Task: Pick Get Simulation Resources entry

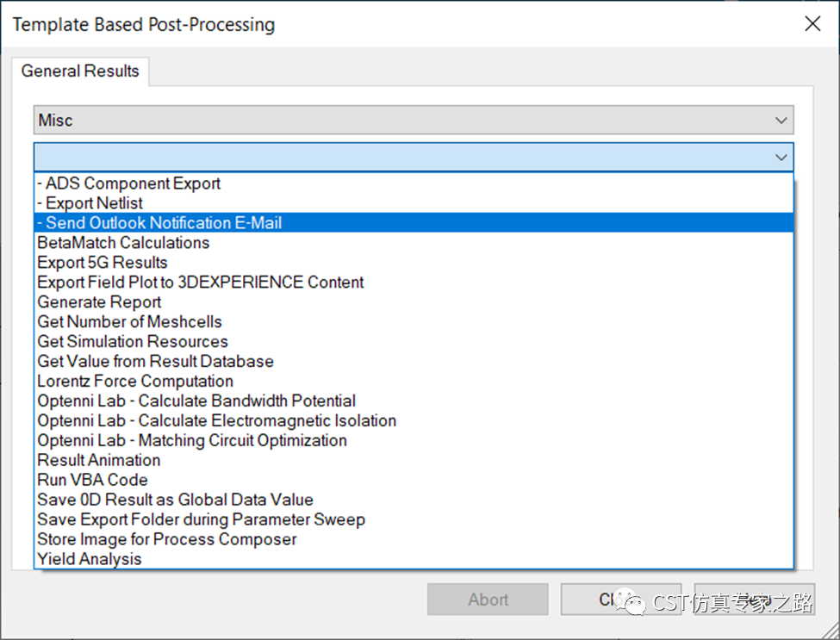Action: (413, 342)
